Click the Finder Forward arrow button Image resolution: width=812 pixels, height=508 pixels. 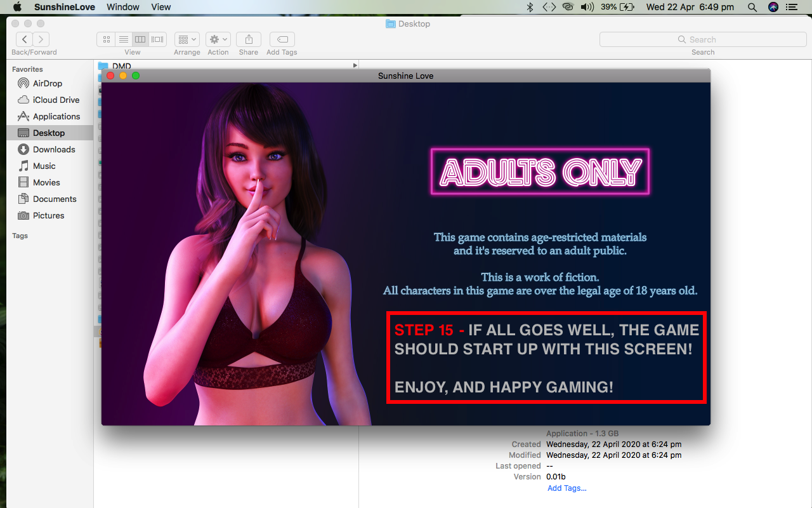[x=41, y=39]
